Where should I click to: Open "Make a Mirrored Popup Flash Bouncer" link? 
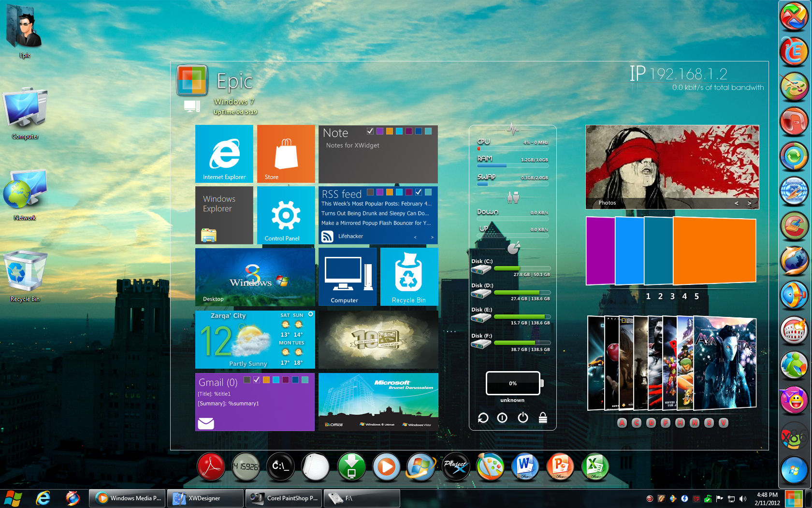coord(376,223)
